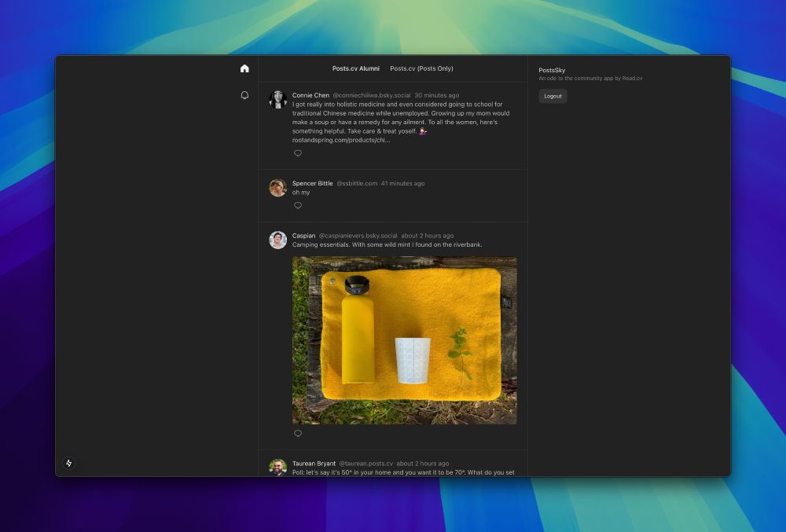Click Taurean Bryant's name

point(314,464)
